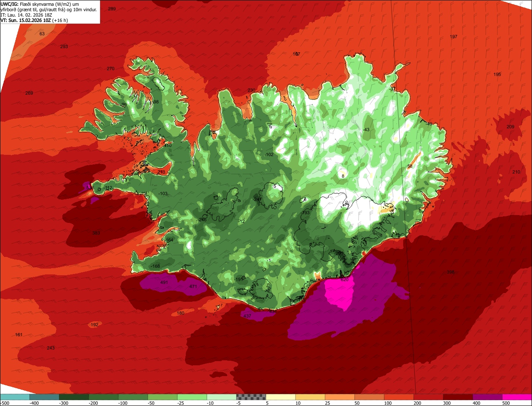Click the red 200 to 300 legend swatch
Screen dimensions: 532x406
(428, 396)
